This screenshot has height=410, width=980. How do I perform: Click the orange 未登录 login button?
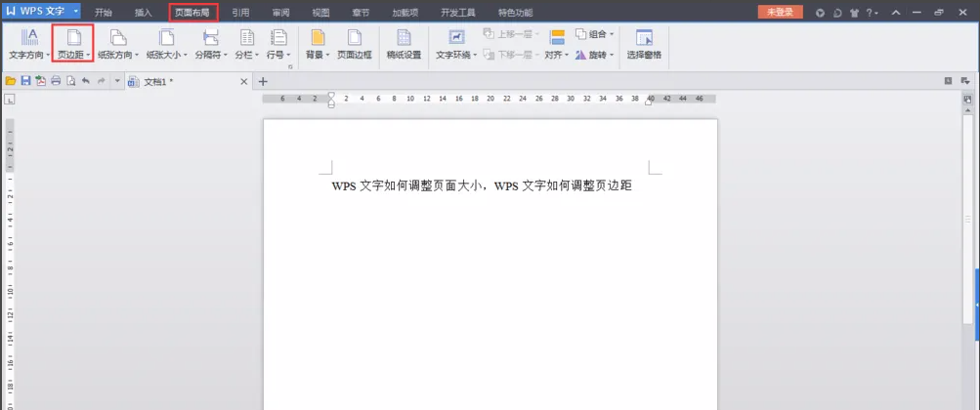click(x=780, y=12)
